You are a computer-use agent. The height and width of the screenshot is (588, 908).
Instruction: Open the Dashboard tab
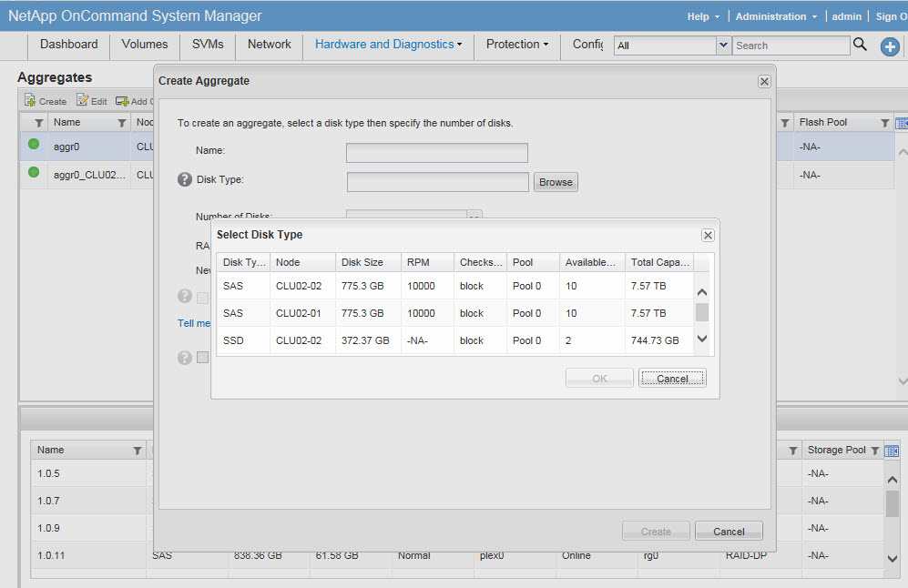(69, 44)
